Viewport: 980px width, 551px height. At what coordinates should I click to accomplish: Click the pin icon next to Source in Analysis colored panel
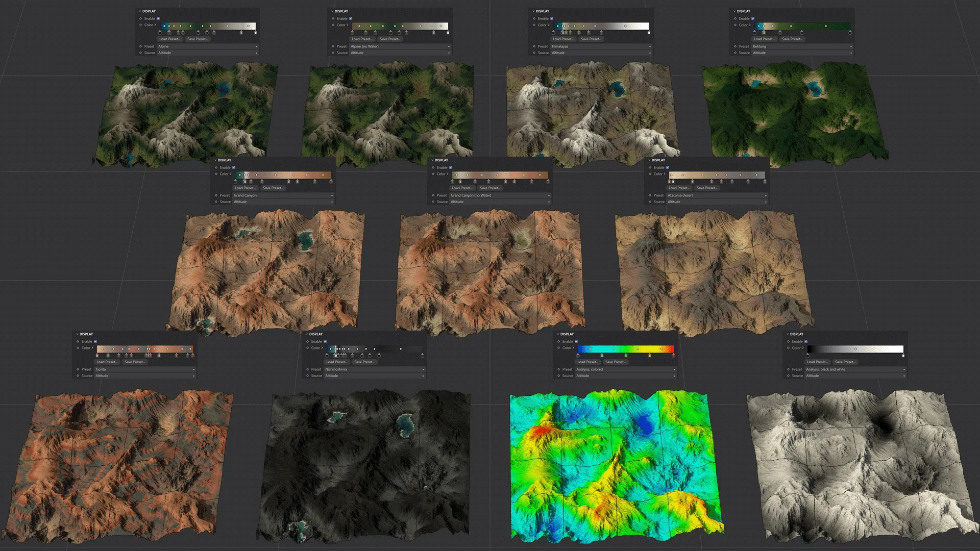[558, 375]
